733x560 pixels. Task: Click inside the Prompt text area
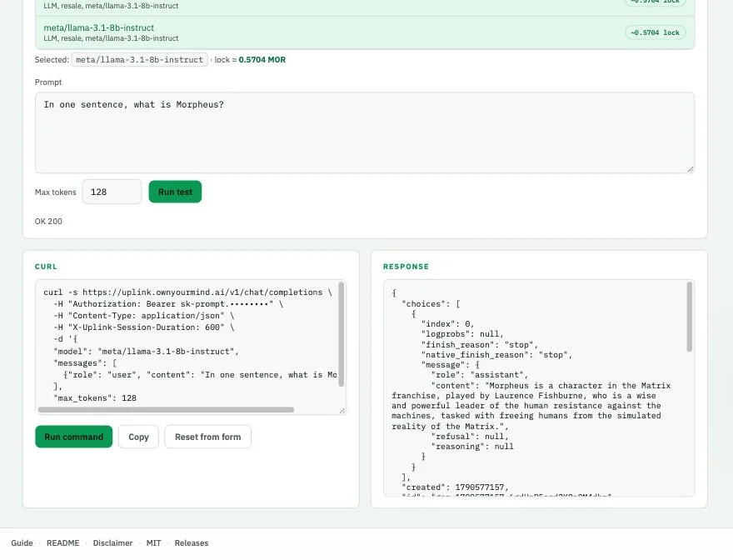click(365, 132)
